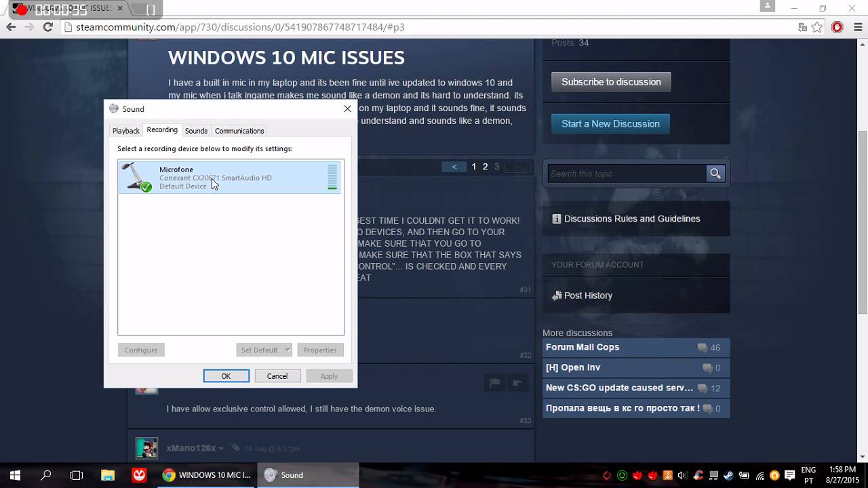The width and height of the screenshot is (868, 488).
Task: Open the dropdown arrow beside xMario126x
Action: coord(220,449)
